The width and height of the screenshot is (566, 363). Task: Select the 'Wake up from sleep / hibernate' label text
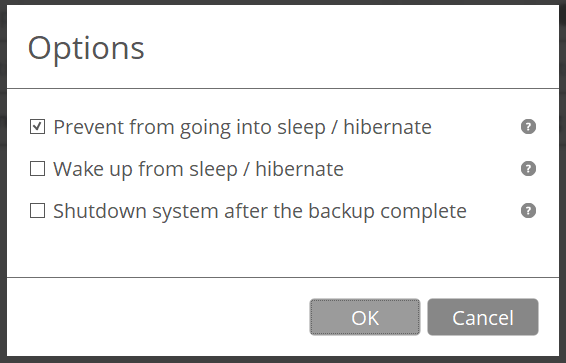click(199, 169)
